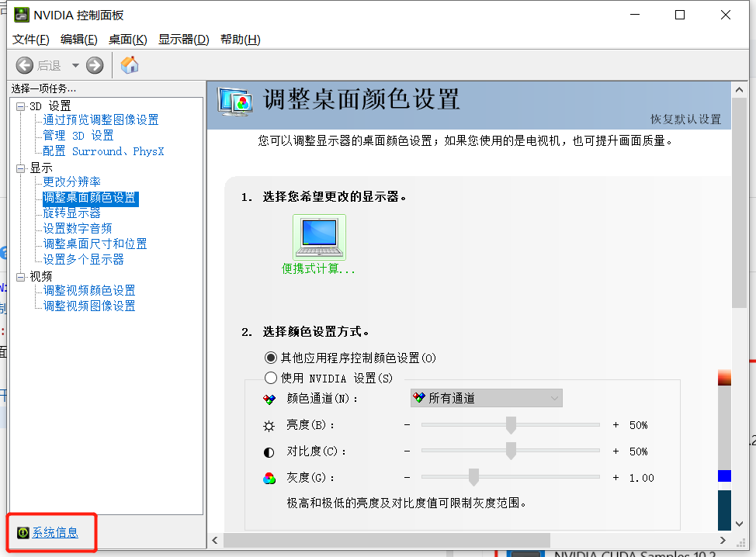Click the contrast half-circle icon

click(269, 452)
